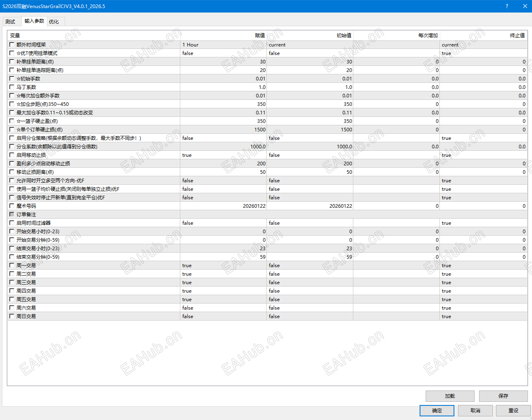The width and height of the screenshot is (532, 420).
Task: Click the 加载 button
Action: pyautogui.click(x=450, y=396)
